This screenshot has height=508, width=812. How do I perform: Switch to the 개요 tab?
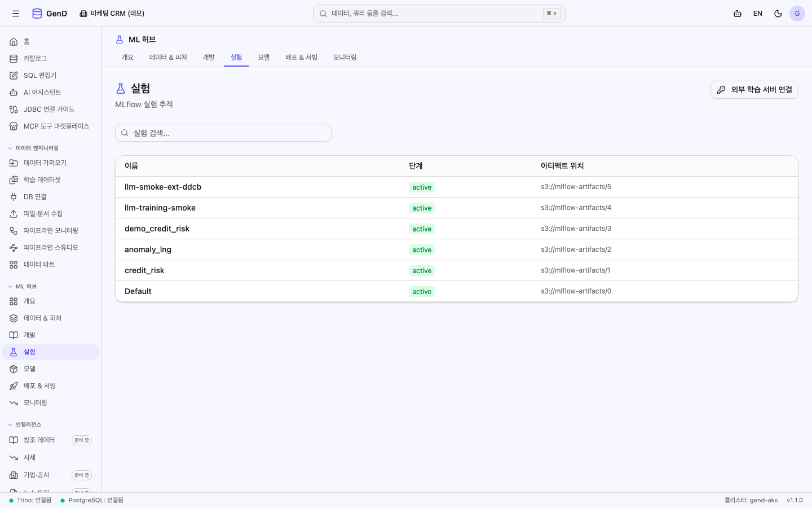coord(127,58)
